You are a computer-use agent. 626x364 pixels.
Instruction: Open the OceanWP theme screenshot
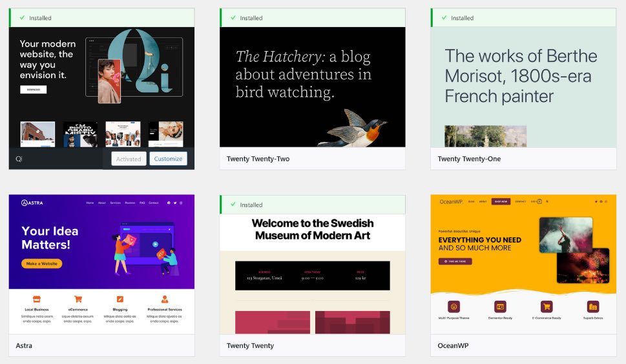(523, 265)
